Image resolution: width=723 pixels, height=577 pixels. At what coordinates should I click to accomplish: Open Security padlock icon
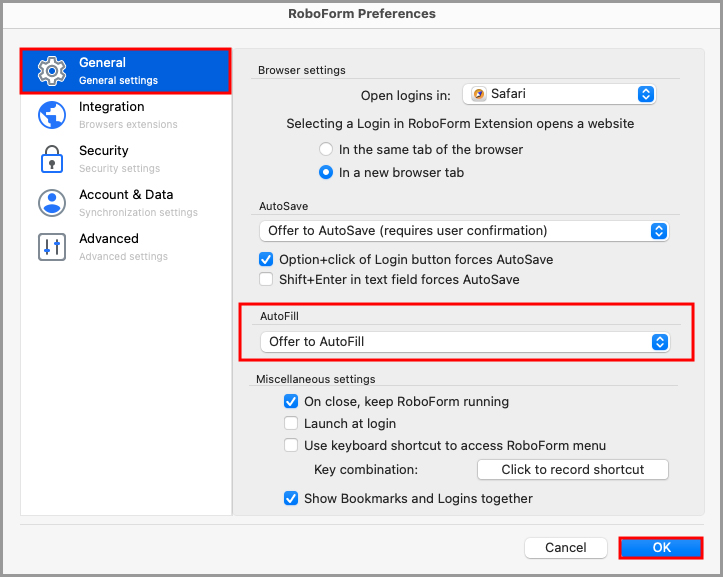(x=52, y=159)
